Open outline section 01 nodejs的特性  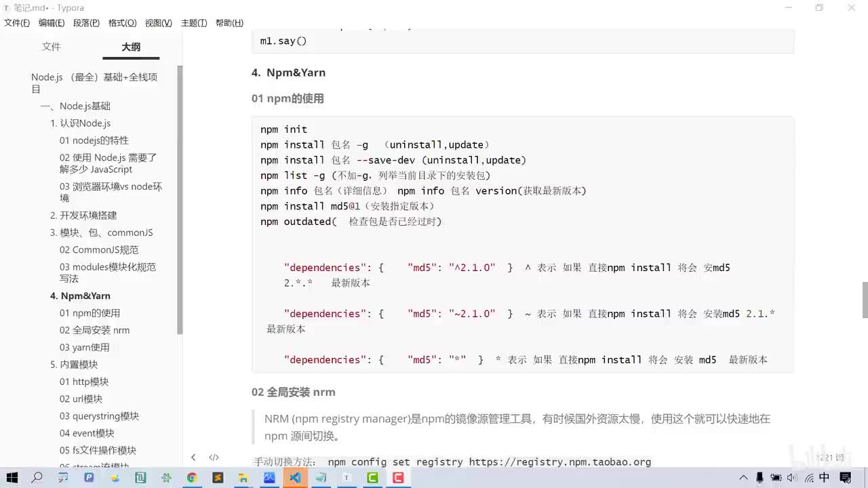click(x=94, y=140)
